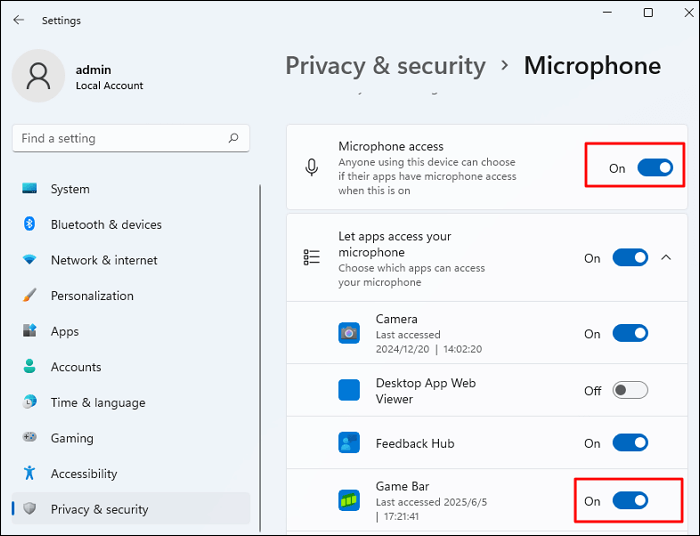Disable Camera microphone access toggle

point(630,333)
